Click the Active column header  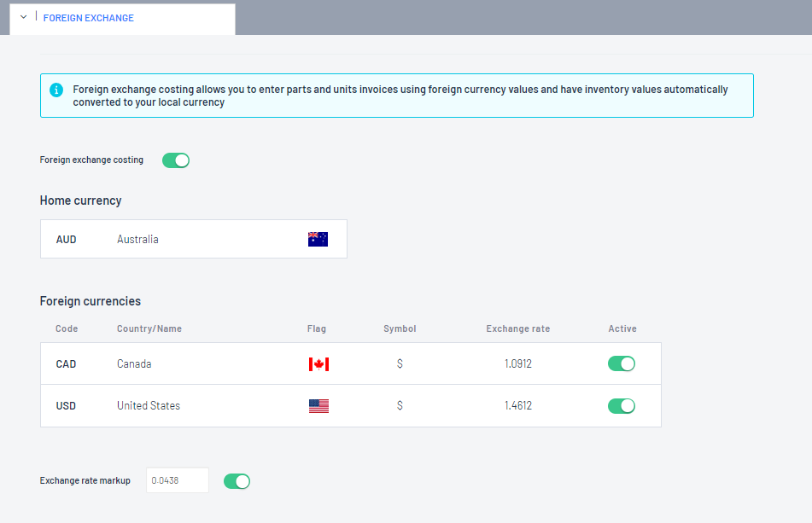tap(622, 329)
